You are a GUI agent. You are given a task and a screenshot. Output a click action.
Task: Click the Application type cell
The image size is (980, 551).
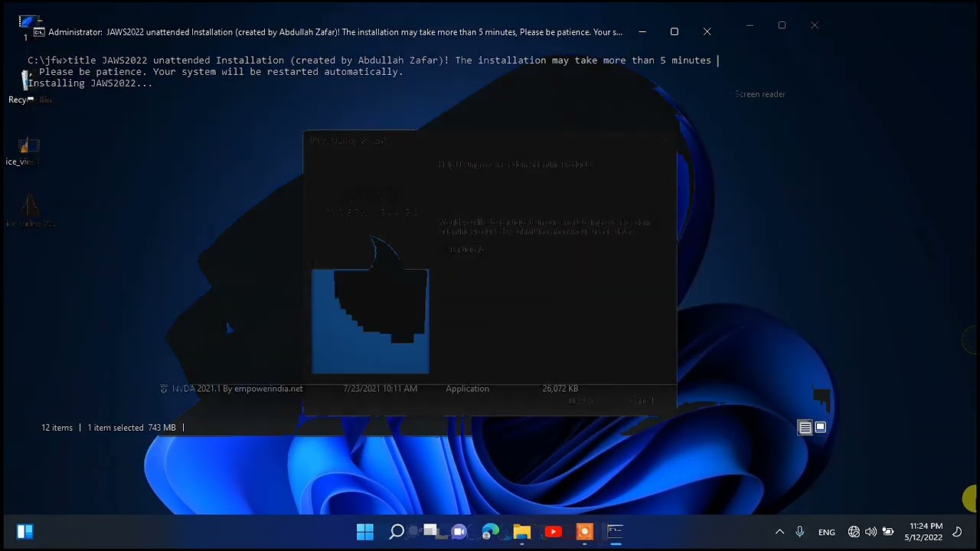click(x=467, y=389)
